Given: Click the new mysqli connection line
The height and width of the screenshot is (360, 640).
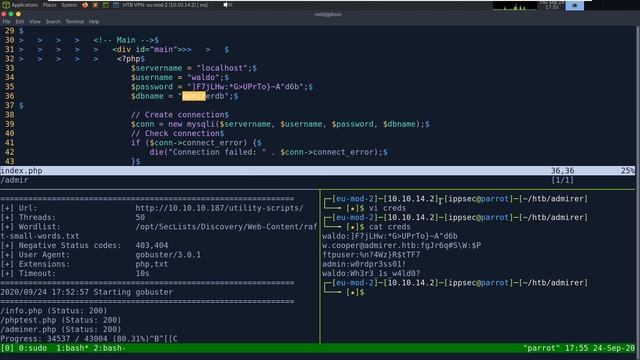Looking at the screenshot, I should pyautogui.click(x=280, y=124).
